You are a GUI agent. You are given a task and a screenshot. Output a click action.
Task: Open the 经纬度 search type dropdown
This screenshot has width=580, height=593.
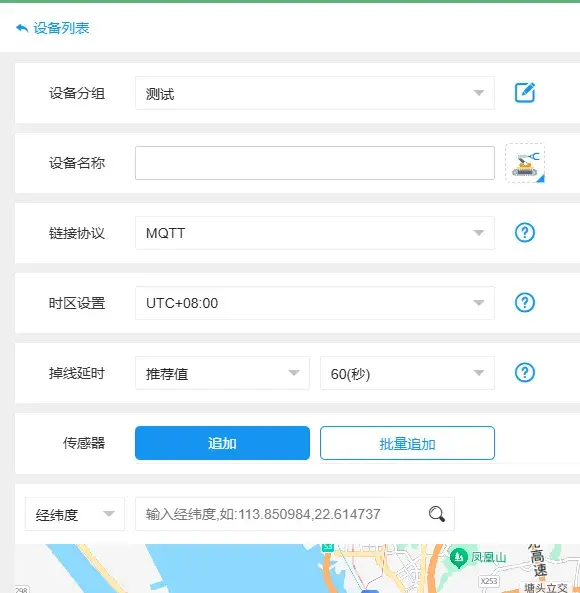click(x=75, y=514)
